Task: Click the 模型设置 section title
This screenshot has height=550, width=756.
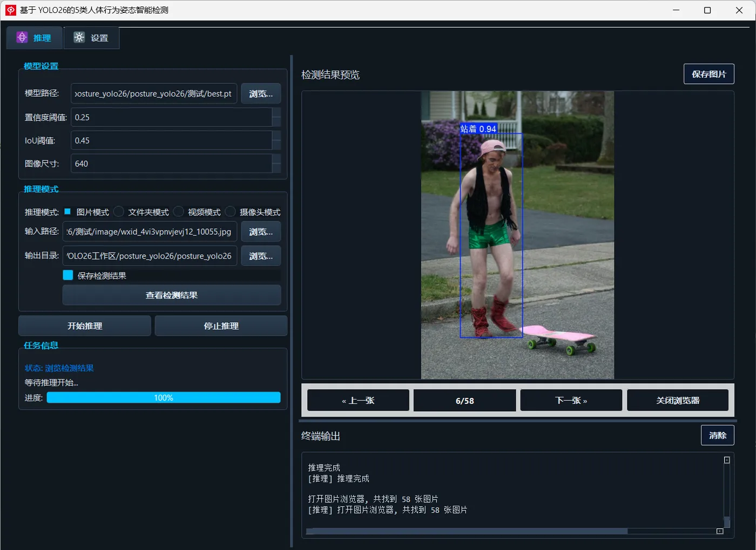Action: [x=41, y=66]
